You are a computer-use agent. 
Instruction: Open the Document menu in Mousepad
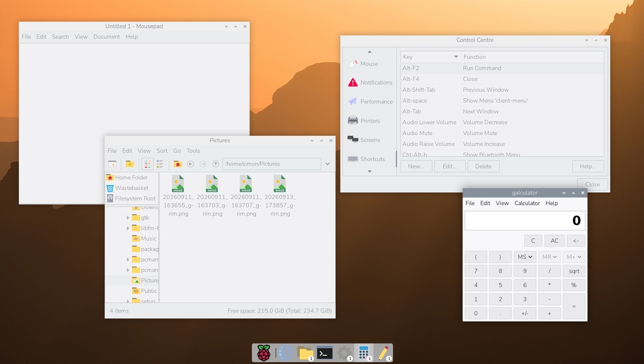coord(106,37)
